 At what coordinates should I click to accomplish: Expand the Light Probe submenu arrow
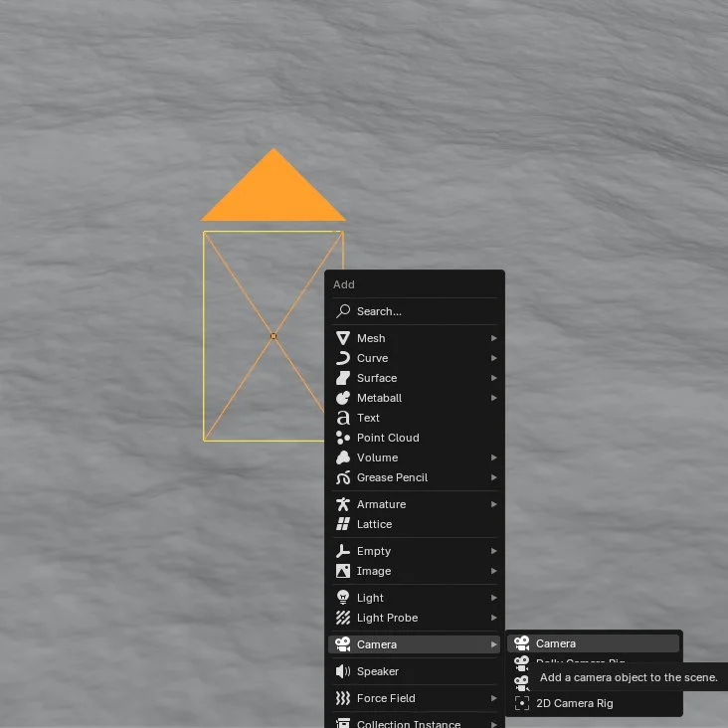tap(494, 618)
